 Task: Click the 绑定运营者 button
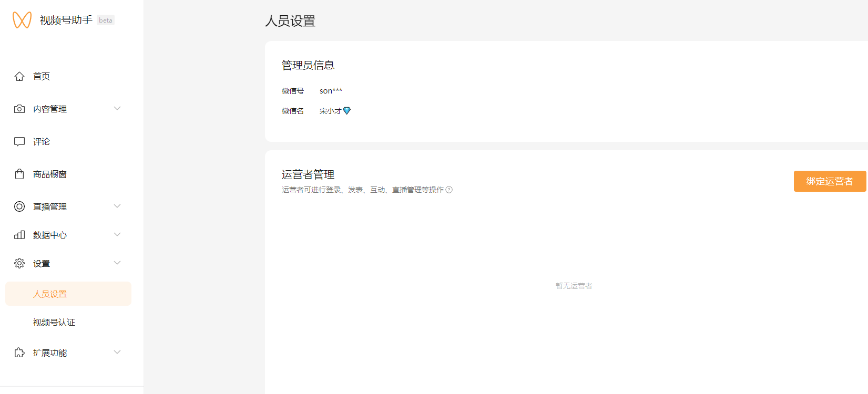(x=830, y=181)
